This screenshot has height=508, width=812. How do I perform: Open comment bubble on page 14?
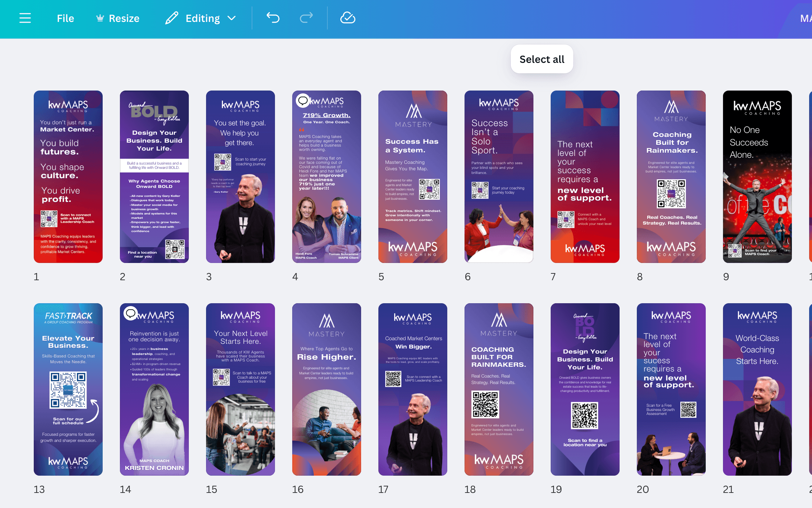[x=131, y=313]
